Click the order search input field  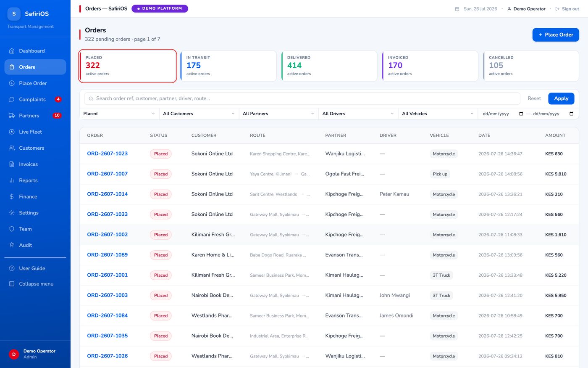point(302,98)
